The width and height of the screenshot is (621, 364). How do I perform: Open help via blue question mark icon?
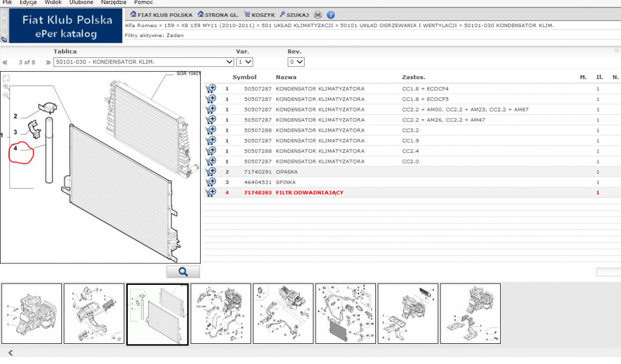coord(331,15)
